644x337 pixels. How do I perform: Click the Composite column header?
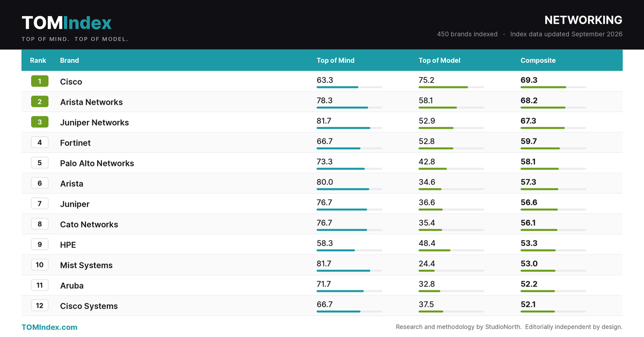point(538,61)
